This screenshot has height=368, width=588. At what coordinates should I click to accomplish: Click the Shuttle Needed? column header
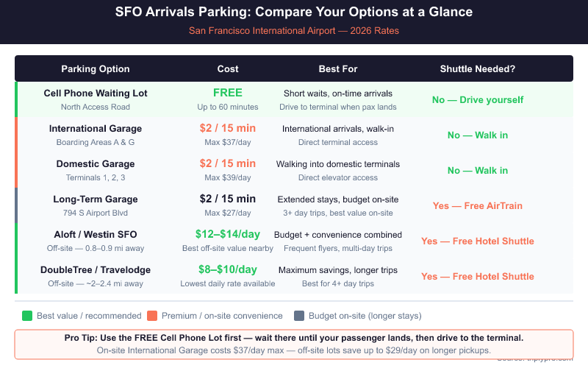click(x=477, y=69)
